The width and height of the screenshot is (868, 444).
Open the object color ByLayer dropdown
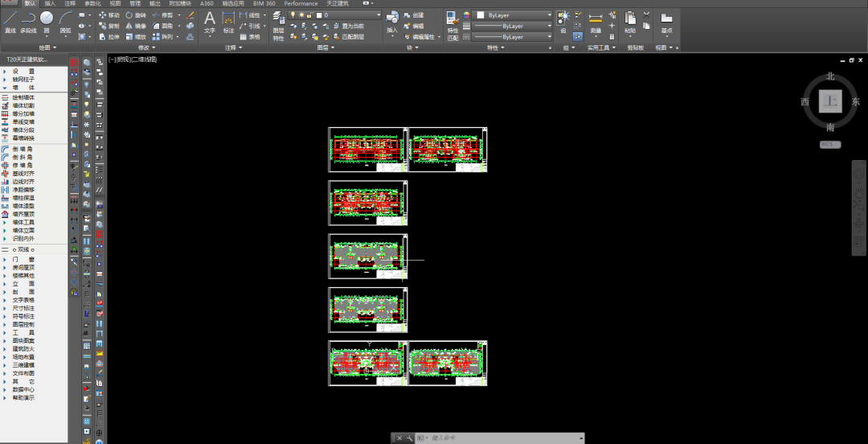(514, 15)
